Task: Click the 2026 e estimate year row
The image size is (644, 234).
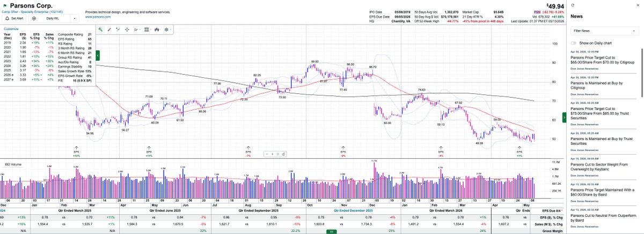Action: [x=28, y=76]
